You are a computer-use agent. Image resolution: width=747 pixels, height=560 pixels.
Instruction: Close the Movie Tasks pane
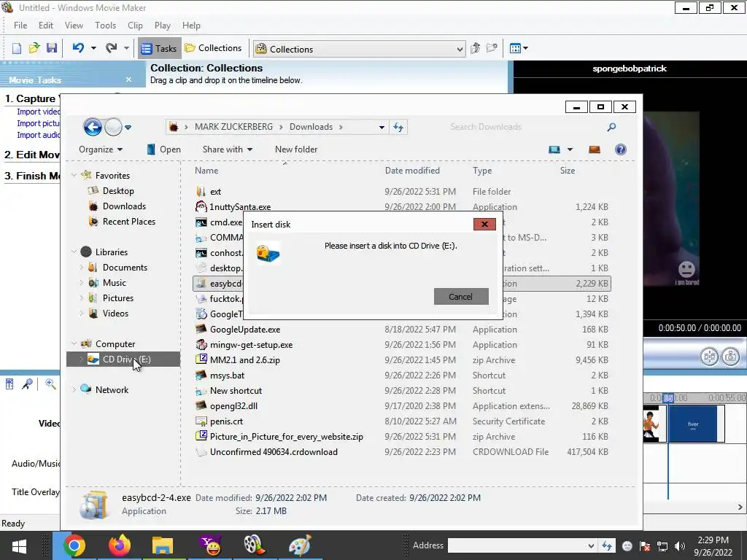(128, 79)
